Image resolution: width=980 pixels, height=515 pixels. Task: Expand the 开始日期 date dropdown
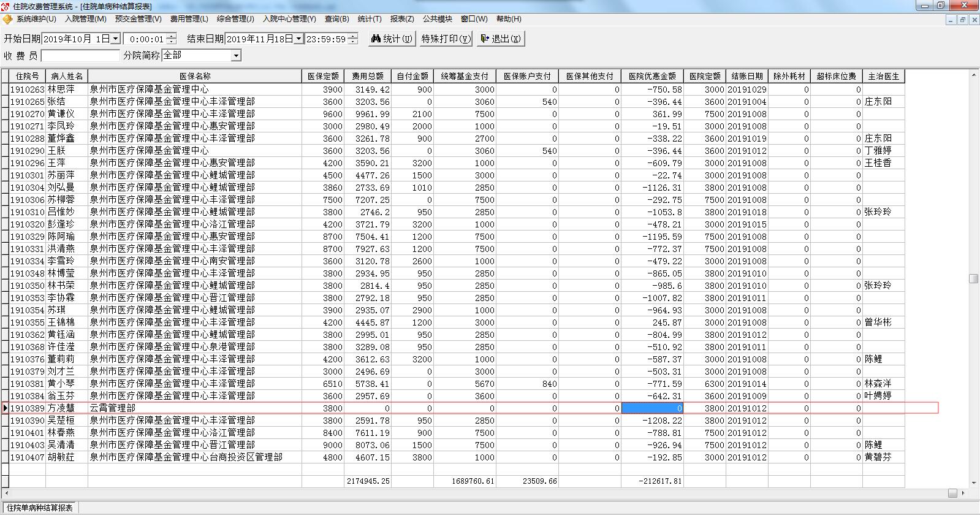pos(115,39)
